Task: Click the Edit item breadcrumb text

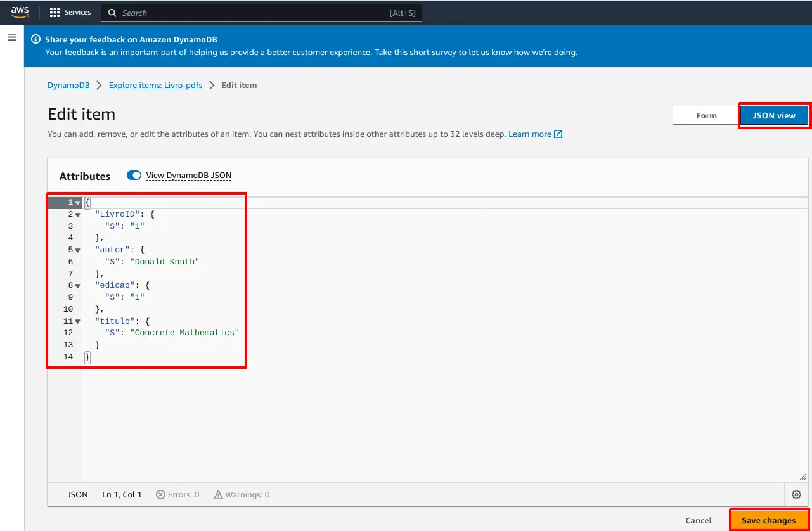Action: tap(239, 85)
